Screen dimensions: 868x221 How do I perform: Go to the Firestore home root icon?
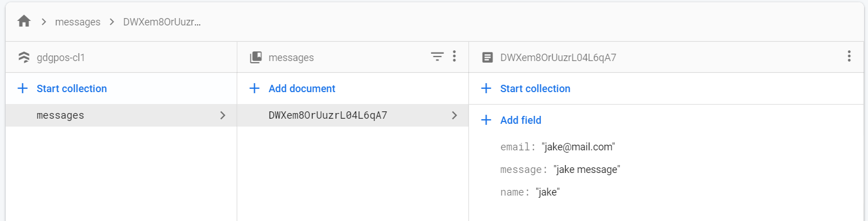[24, 22]
